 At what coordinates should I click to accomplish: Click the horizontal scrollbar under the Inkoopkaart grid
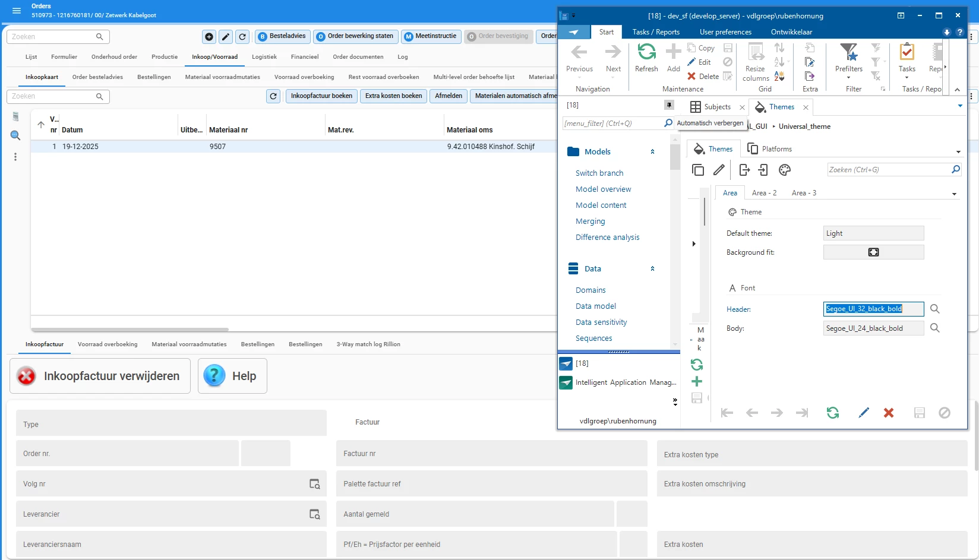point(130,329)
